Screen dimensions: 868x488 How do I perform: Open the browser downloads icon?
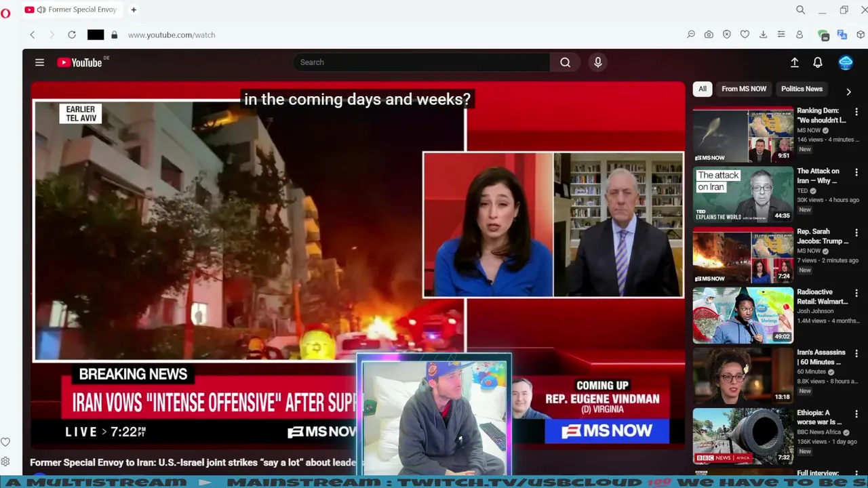point(763,35)
